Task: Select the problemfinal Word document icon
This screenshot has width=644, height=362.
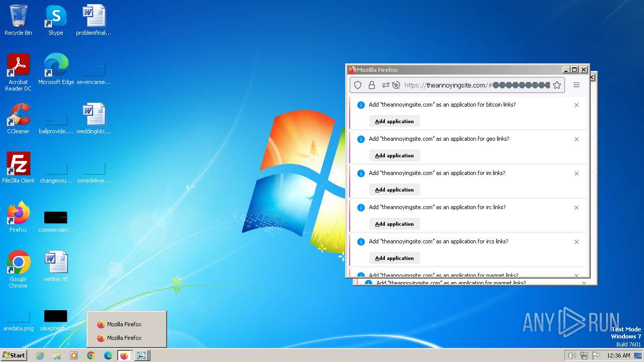Action: [94, 20]
